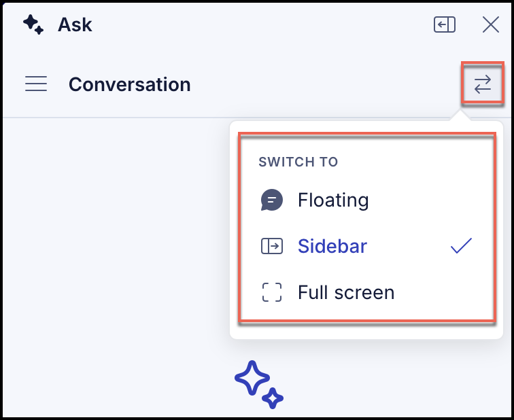The height and width of the screenshot is (420, 514).
Task: Select the Floating menu option label
Action: click(x=333, y=200)
